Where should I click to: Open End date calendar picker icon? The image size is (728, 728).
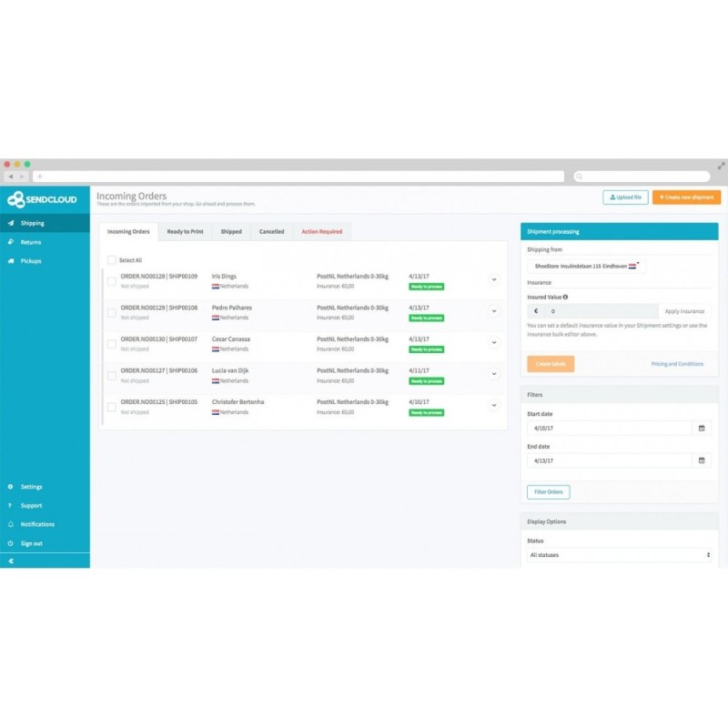coord(701,460)
